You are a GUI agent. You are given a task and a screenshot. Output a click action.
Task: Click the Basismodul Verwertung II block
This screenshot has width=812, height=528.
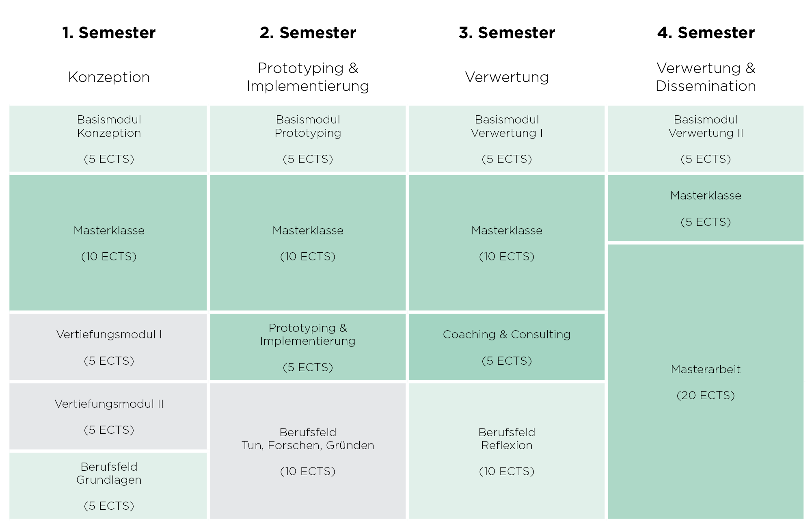(x=706, y=138)
